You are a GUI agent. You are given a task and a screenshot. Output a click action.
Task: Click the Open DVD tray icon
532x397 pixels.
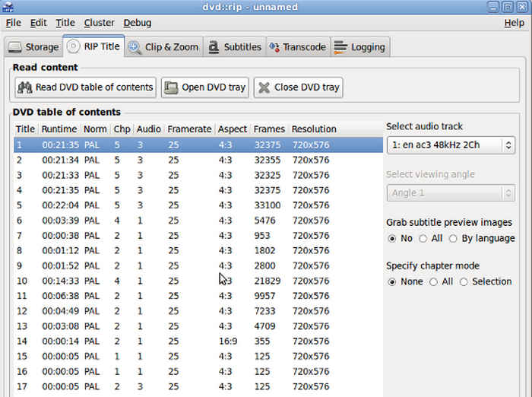[171, 87]
